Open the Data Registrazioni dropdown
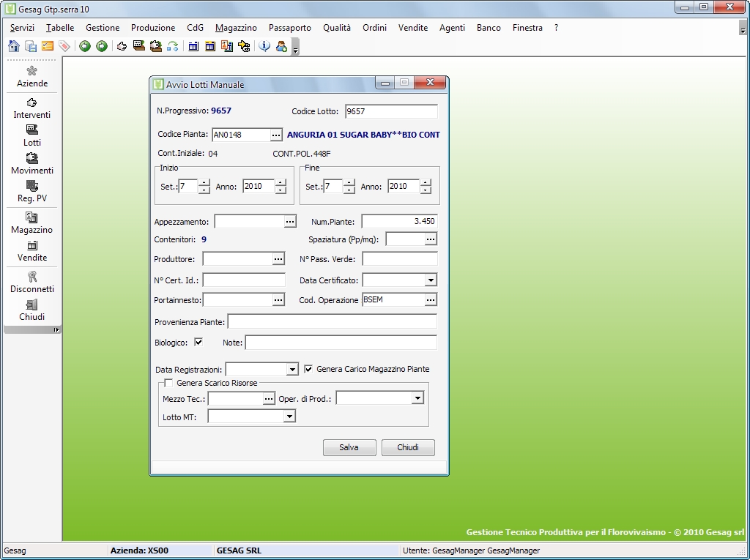Image resolution: width=750 pixels, height=560 pixels. point(292,369)
